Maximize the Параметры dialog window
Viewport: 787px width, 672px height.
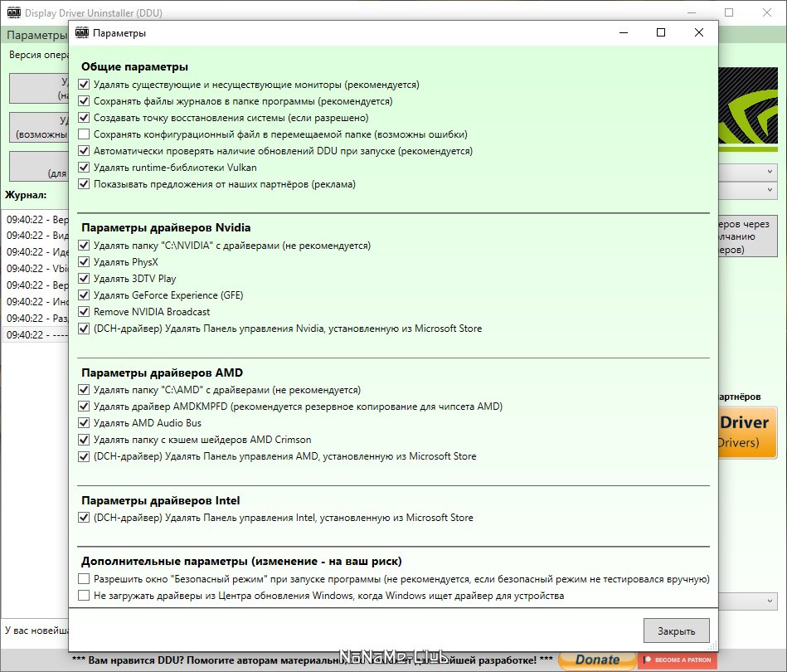[x=661, y=32]
